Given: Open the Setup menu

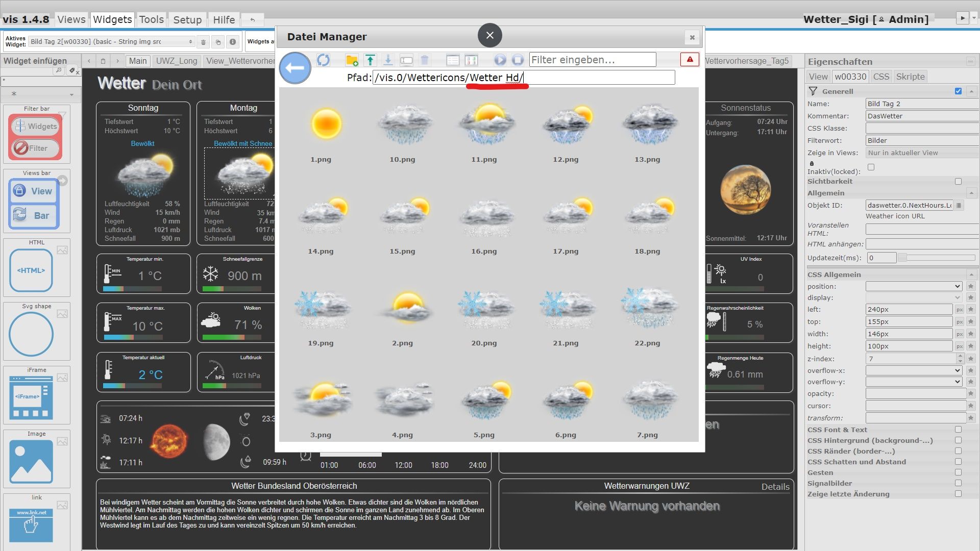Looking at the screenshot, I should tap(187, 20).
